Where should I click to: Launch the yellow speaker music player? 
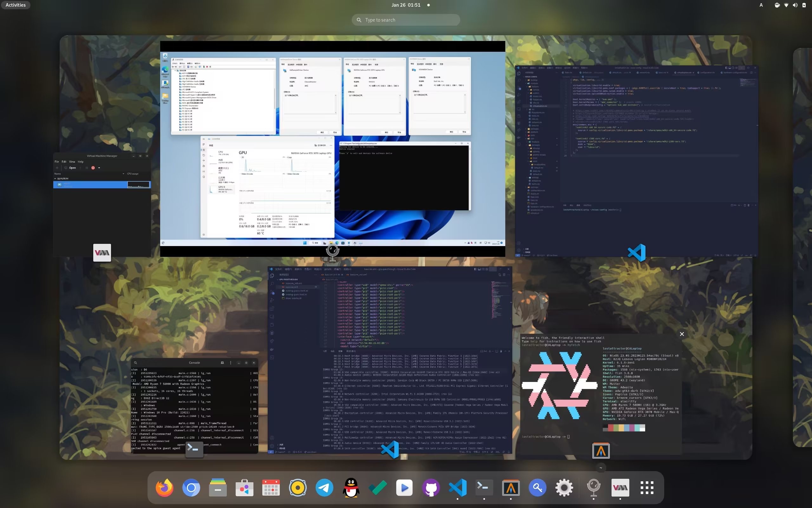point(298,488)
